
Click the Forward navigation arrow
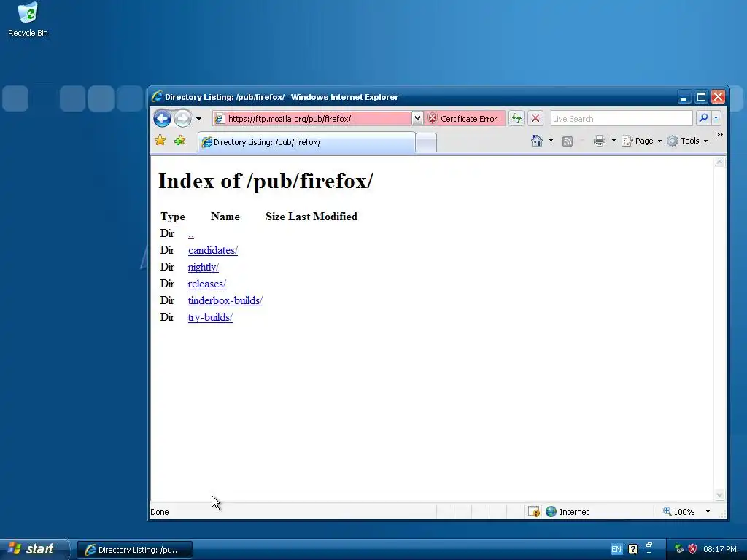tap(182, 118)
